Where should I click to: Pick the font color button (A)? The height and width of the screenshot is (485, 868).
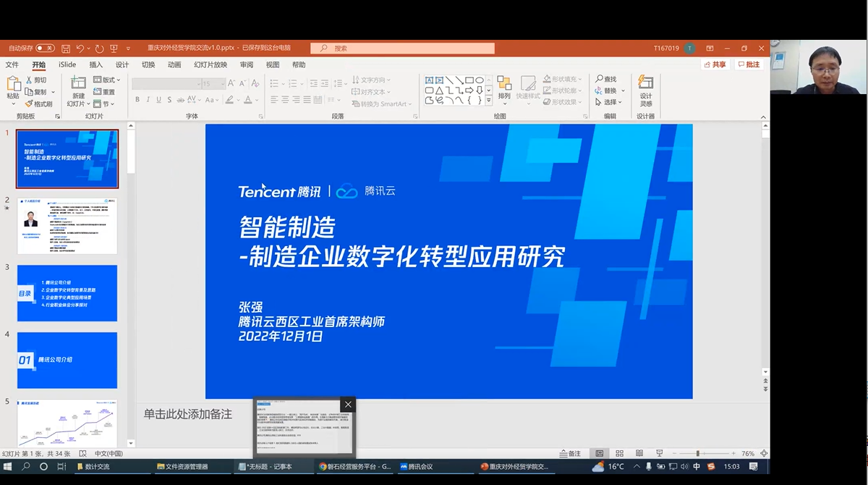[248, 100]
